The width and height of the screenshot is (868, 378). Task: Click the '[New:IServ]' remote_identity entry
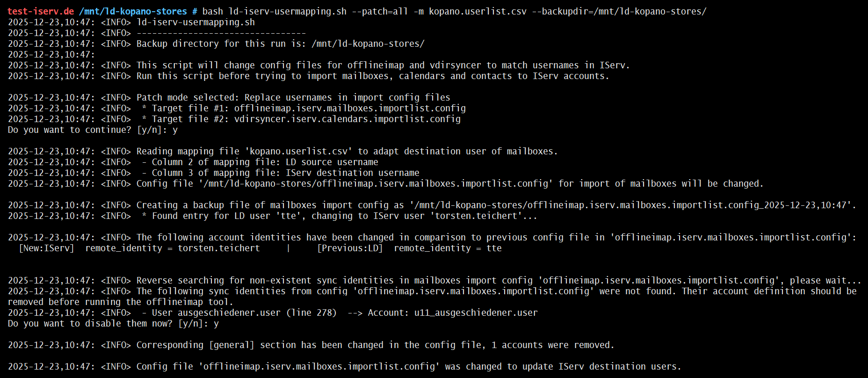click(x=139, y=248)
